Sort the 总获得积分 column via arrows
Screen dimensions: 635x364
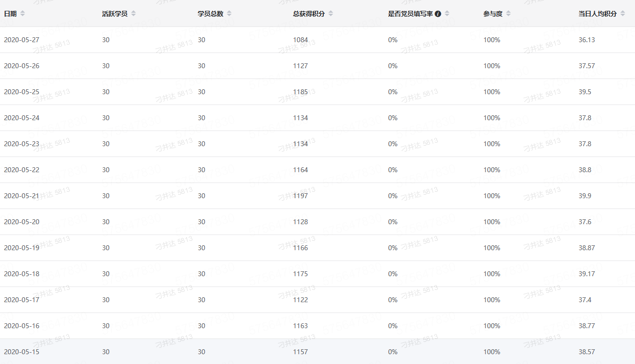point(331,14)
